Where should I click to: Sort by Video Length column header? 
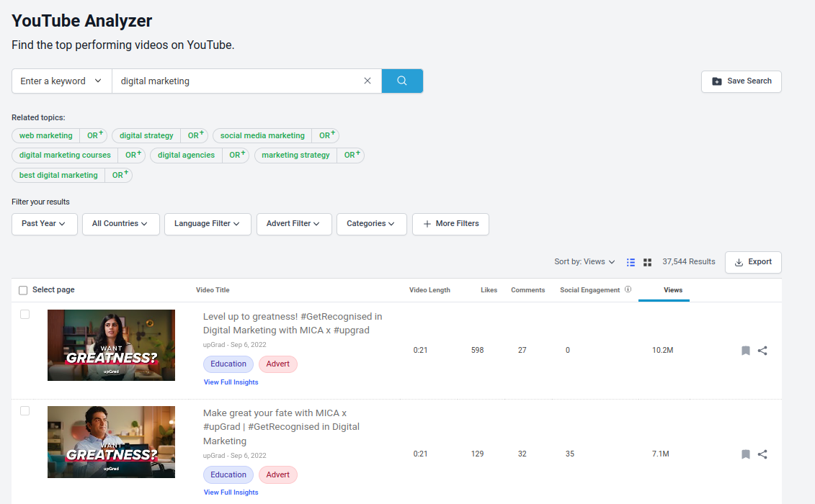pos(429,290)
